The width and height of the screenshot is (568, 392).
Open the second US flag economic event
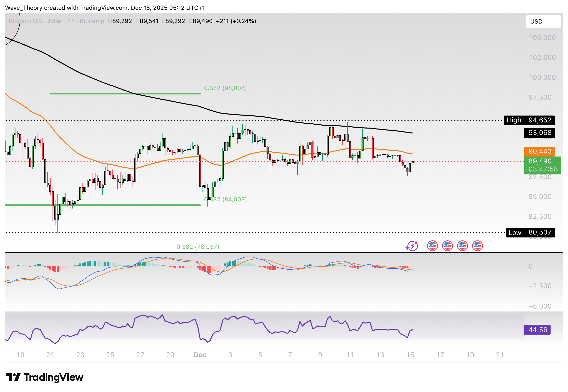point(447,246)
